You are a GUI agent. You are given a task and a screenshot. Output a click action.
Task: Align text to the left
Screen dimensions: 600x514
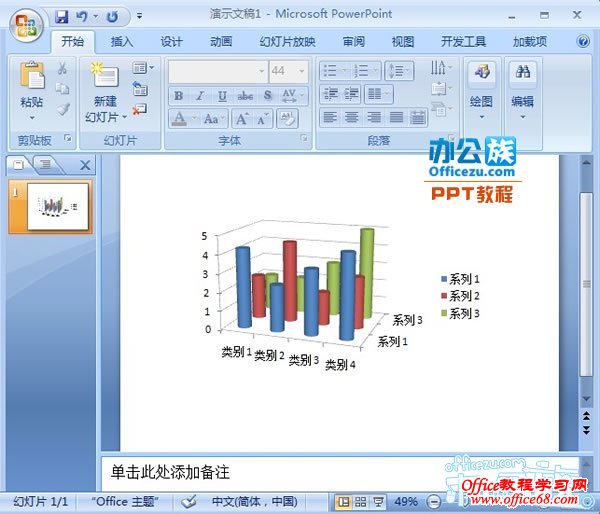(330, 117)
